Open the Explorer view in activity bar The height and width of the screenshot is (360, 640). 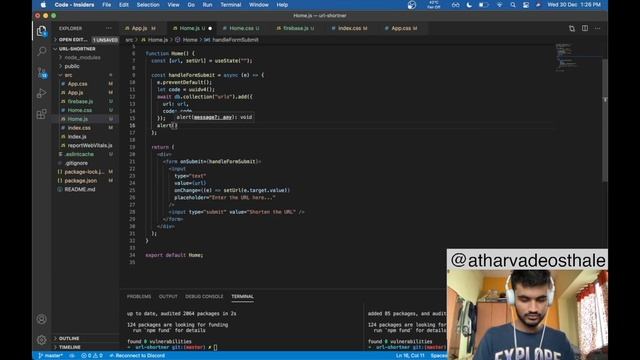click(42, 31)
